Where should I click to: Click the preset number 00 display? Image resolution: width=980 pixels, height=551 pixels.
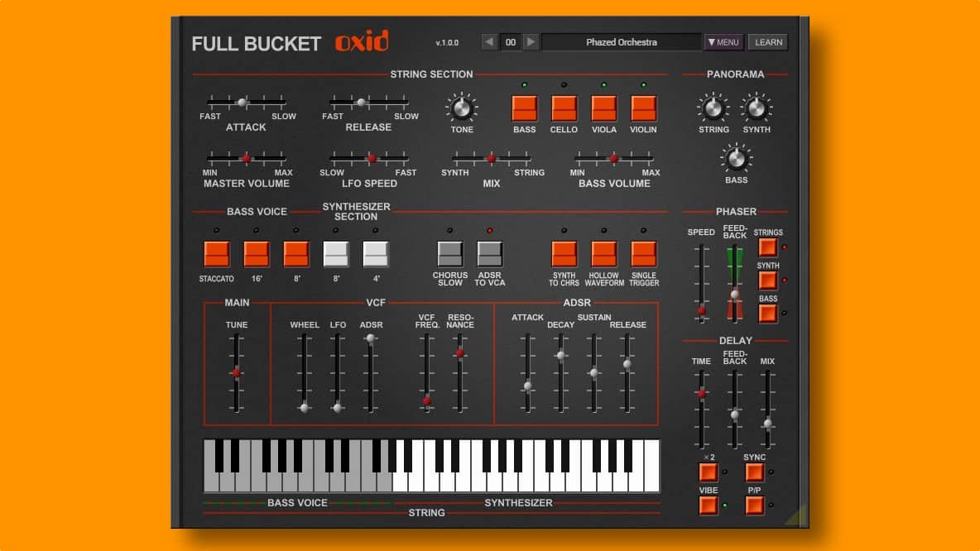point(511,42)
